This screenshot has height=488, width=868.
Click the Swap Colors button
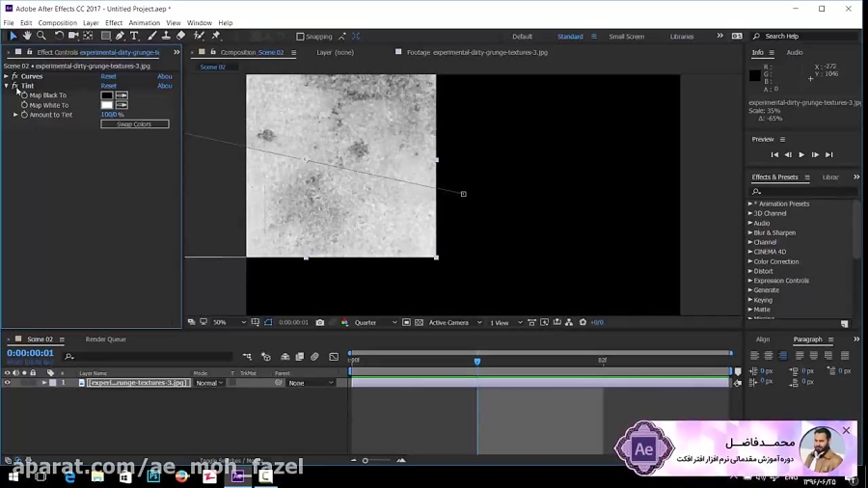click(x=134, y=124)
